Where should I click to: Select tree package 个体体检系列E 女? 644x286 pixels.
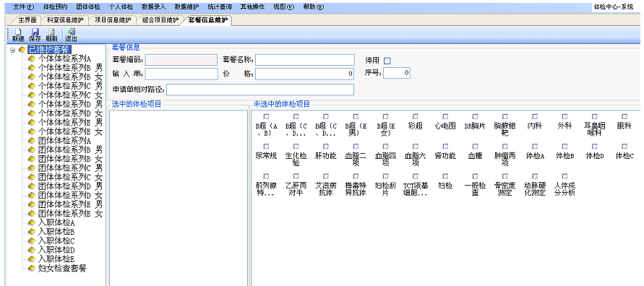click(x=70, y=131)
